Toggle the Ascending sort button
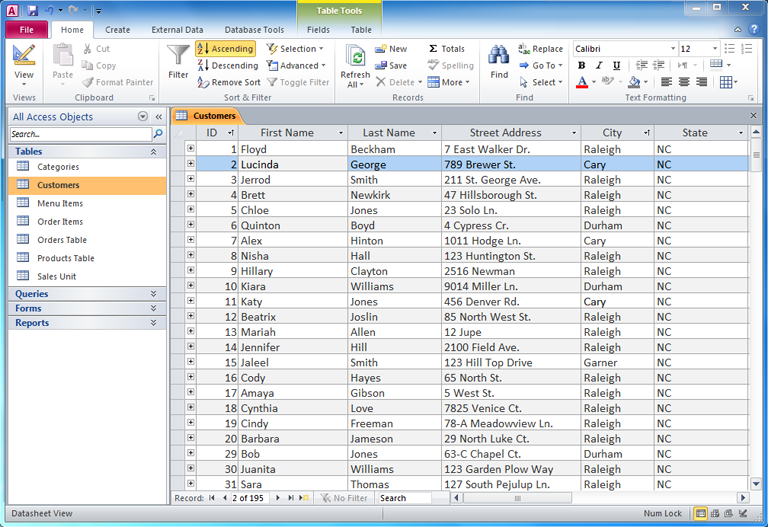This screenshot has height=527, width=768. (225, 48)
